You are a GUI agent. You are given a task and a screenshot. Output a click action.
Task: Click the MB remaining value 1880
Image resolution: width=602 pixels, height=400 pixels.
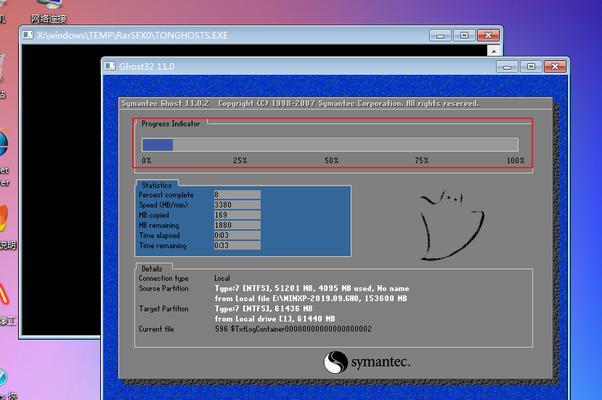tap(237, 225)
